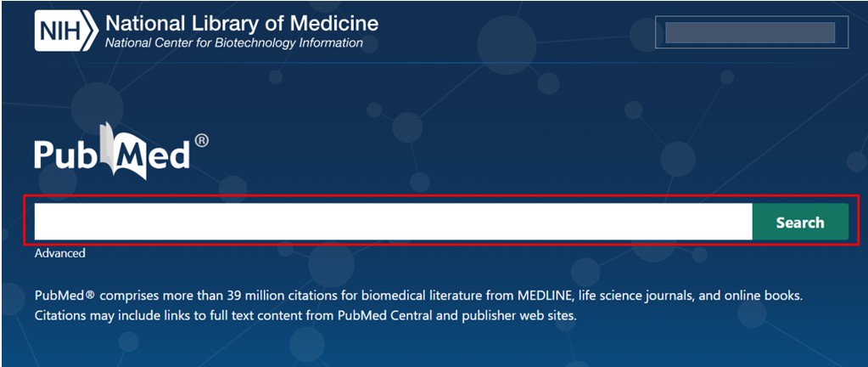Click the registered trademark symbol beside PubMed logo
Image resolution: width=868 pixels, height=367 pixels.
[201, 141]
